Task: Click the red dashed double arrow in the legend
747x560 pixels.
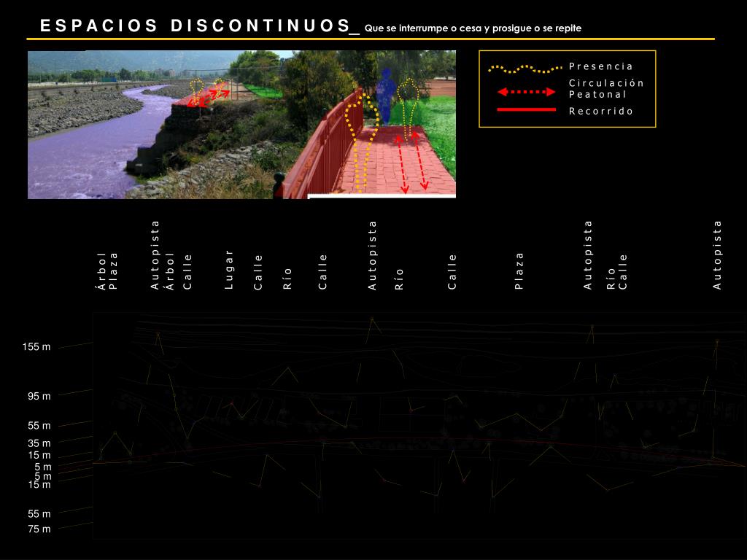Action: 527,92
